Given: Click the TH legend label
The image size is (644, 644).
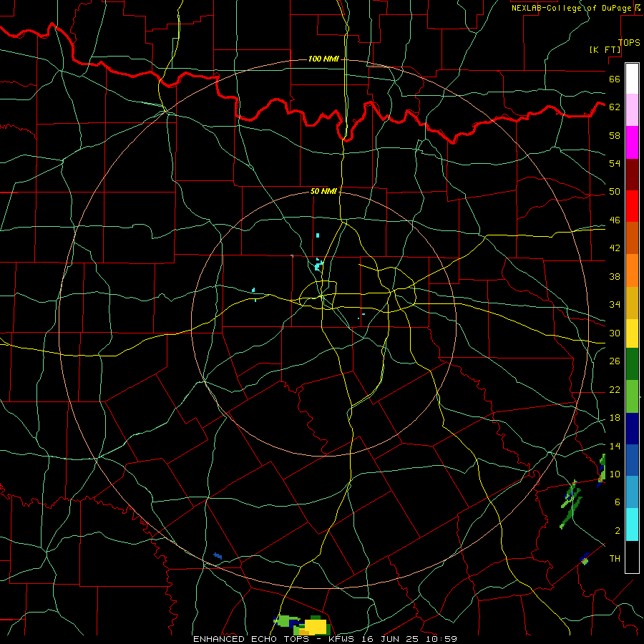Looking at the screenshot, I should [x=615, y=558].
